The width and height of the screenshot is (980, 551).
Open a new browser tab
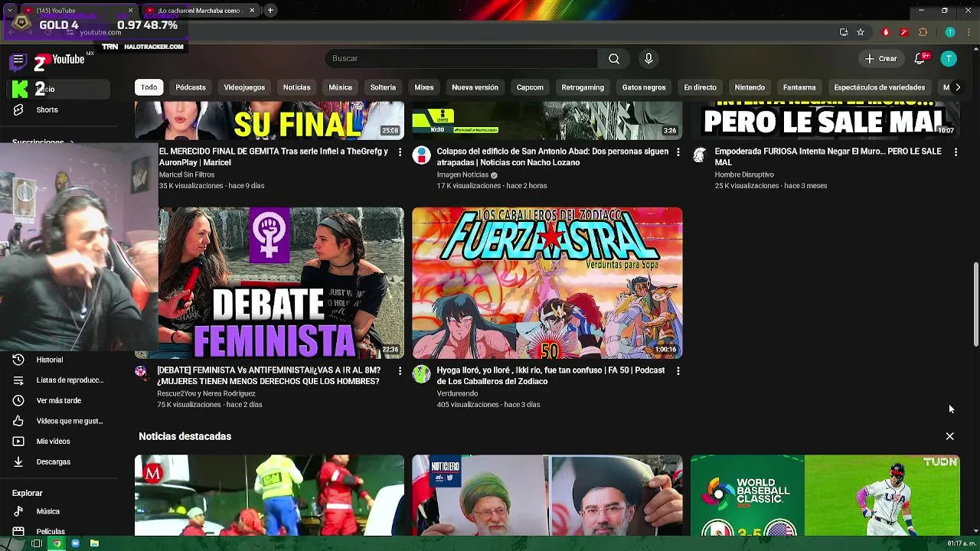270,11
